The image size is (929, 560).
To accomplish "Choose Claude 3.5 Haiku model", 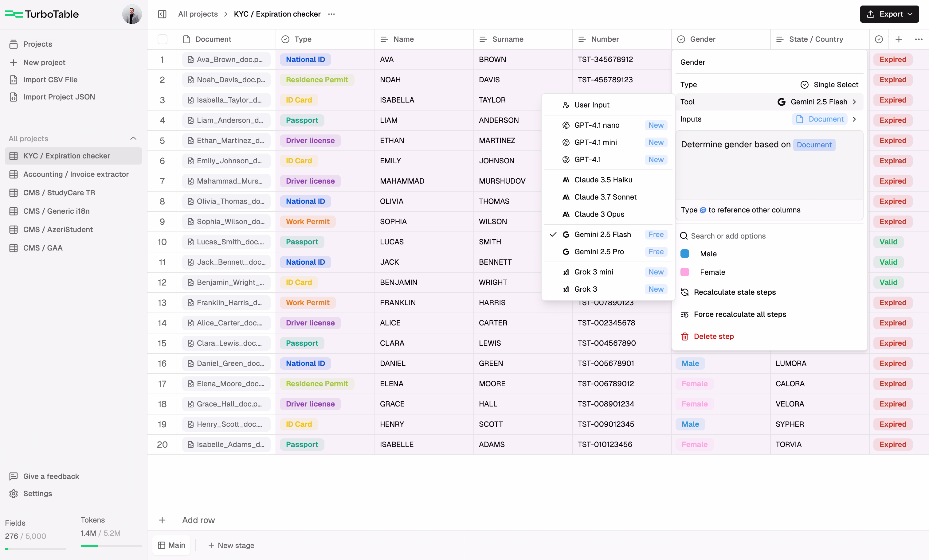I will pyautogui.click(x=608, y=180).
